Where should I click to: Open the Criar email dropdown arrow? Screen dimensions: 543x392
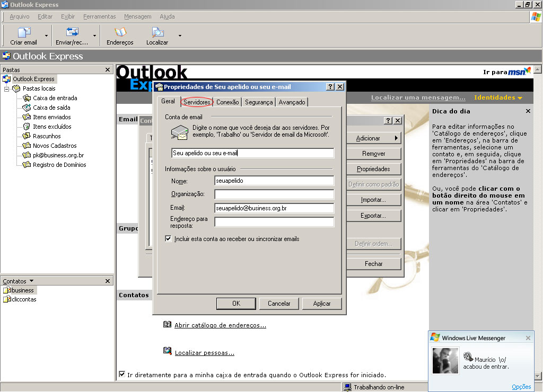(46, 35)
